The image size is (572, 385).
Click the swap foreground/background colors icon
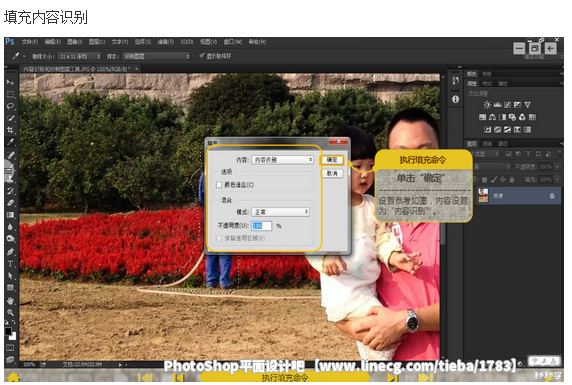(x=13, y=323)
